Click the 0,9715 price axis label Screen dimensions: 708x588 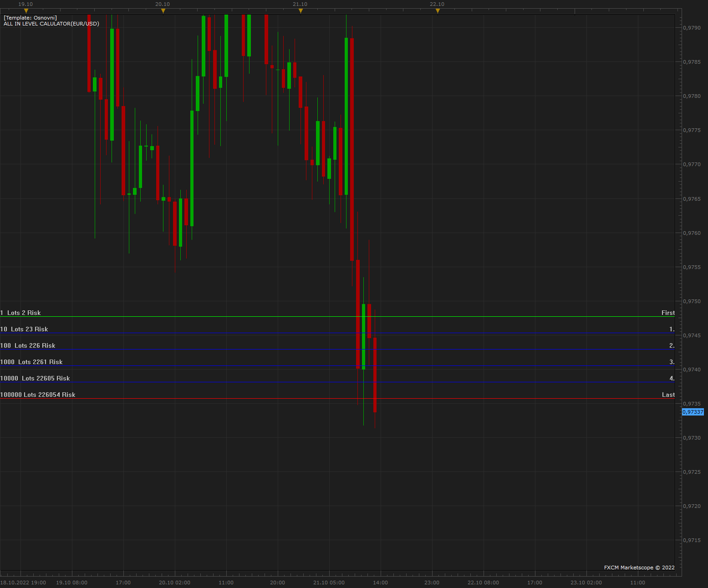[x=692, y=540]
